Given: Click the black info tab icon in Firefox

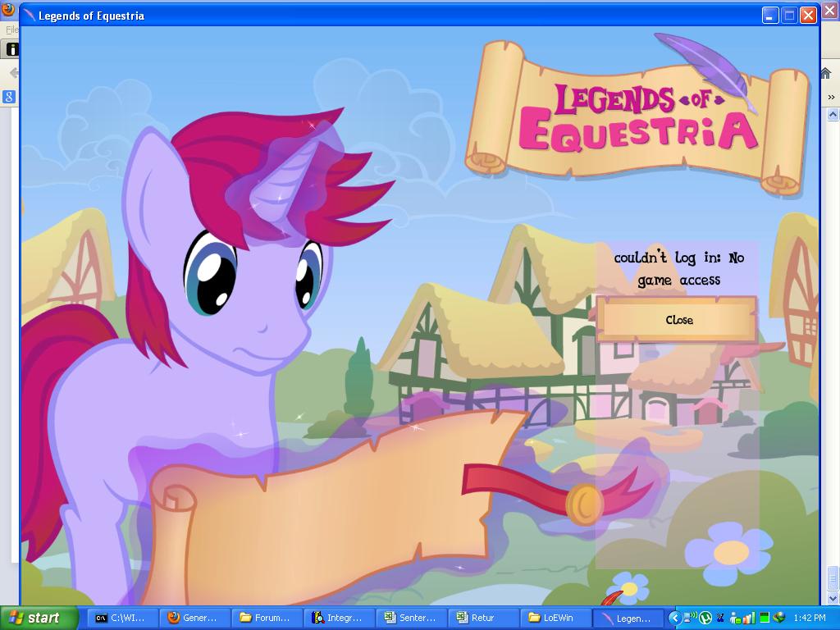Looking at the screenshot, I should click(x=11, y=49).
